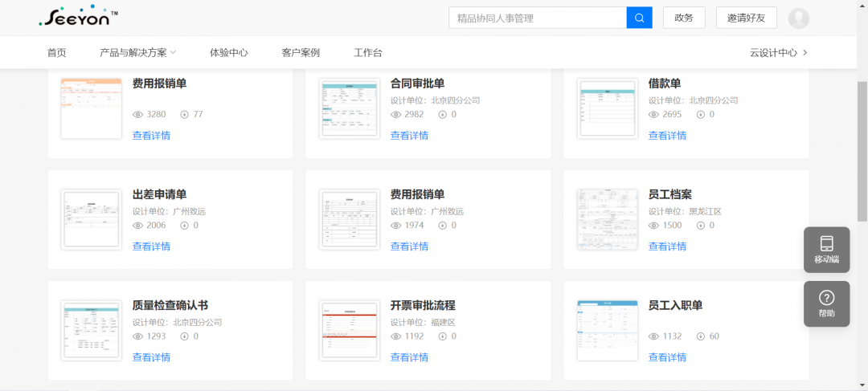The width and height of the screenshot is (868, 391).
Task: Go to the 首页 menu item
Action: (56, 53)
